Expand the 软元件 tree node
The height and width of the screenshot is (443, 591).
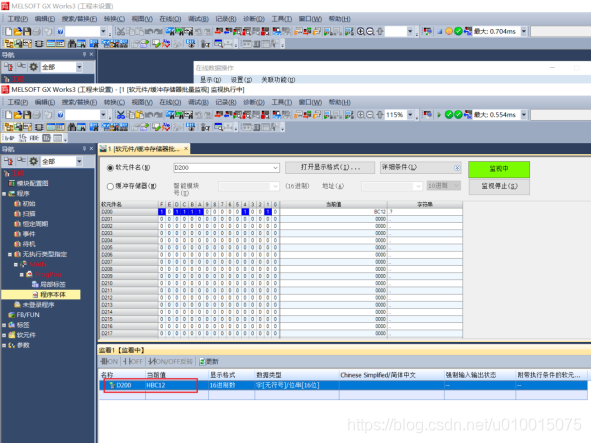tap(4, 335)
